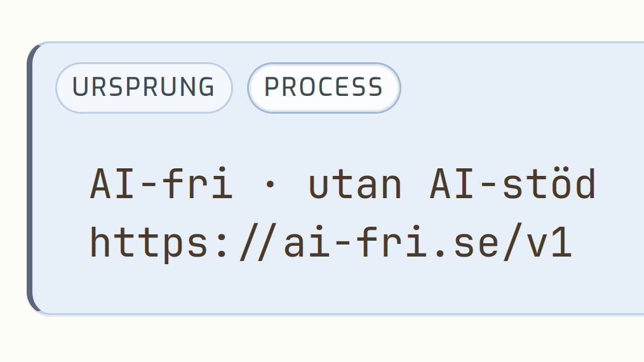This screenshot has width=644, height=362.
Task: Click the page background above the card
Action: [318, 19]
